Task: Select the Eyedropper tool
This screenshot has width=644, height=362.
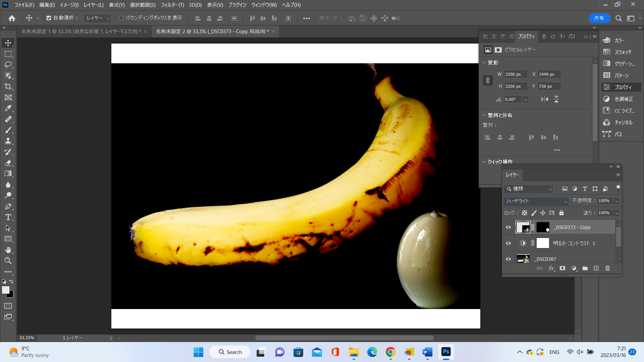Action: (x=8, y=108)
